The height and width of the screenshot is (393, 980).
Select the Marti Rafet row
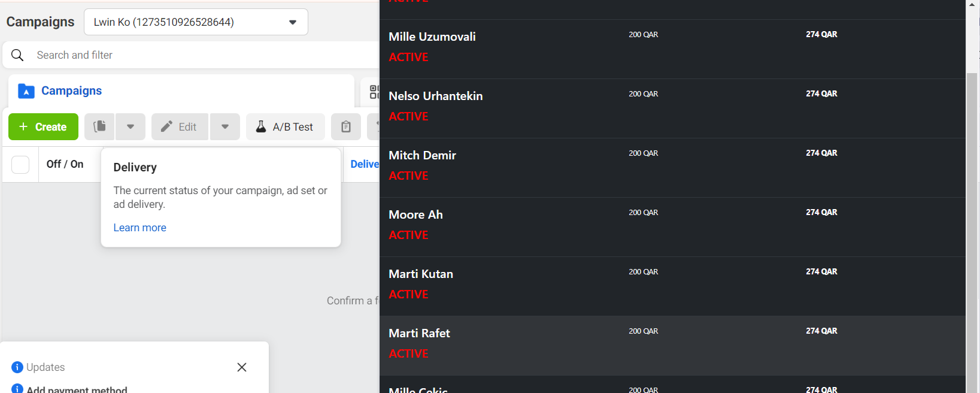pos(672,346)
